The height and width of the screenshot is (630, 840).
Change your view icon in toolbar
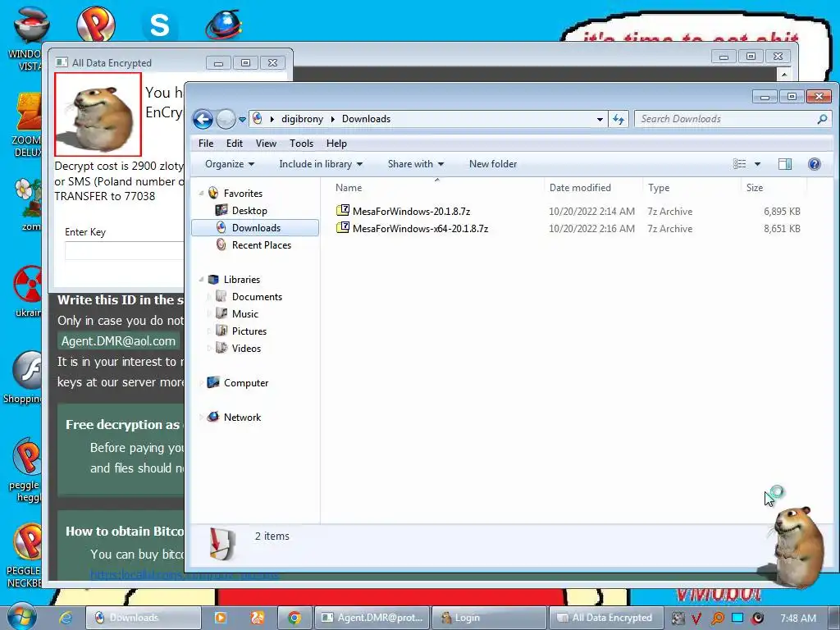(x=739, y=164)
